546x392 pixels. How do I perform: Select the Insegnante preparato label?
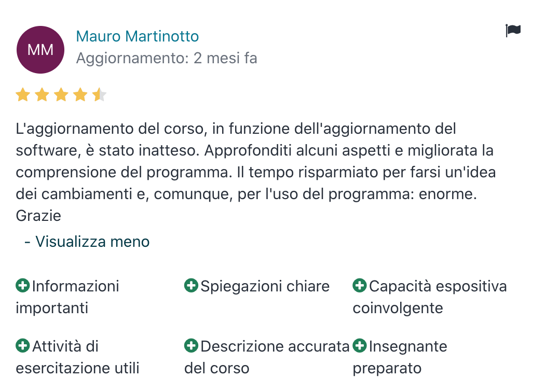point(400,357)
